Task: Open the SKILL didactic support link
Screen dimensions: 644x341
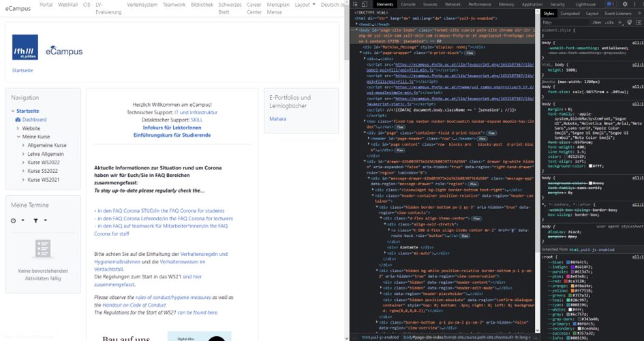Action: pos(197,120)
